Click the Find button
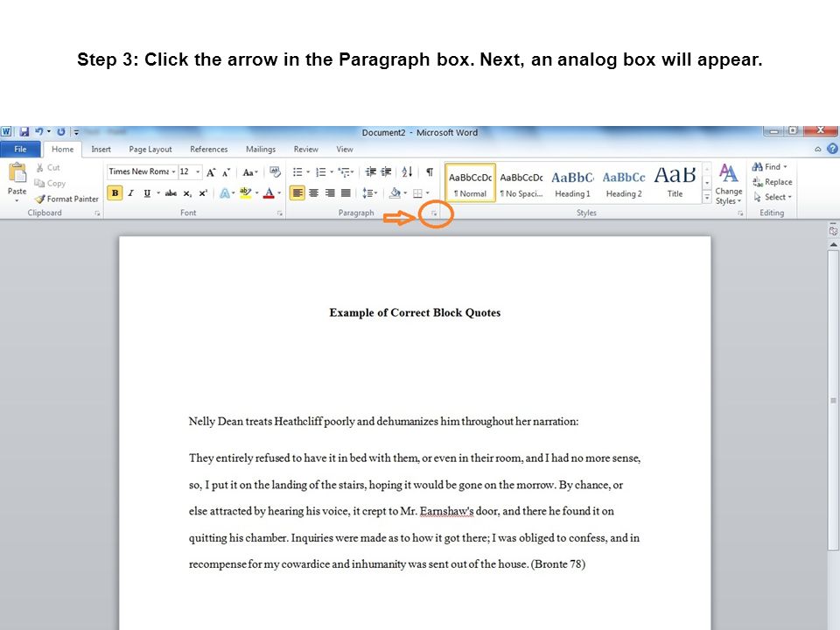 [x=769, y=167]
